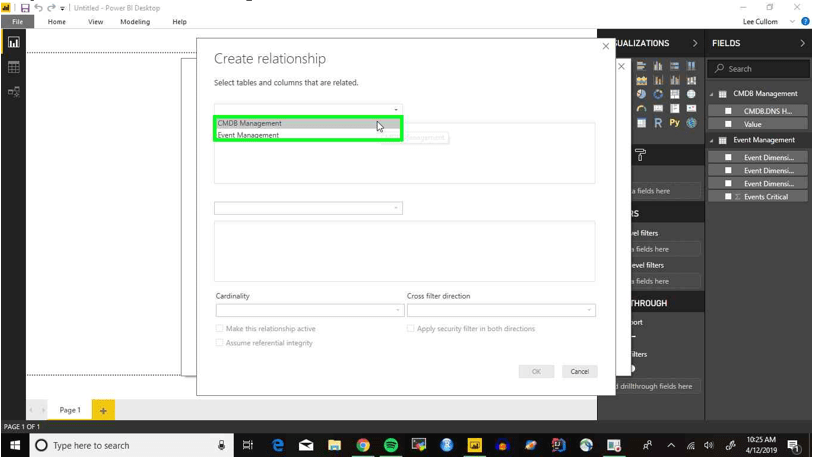
Task: Open the second table selection dropdown
Action: (308, 208)
